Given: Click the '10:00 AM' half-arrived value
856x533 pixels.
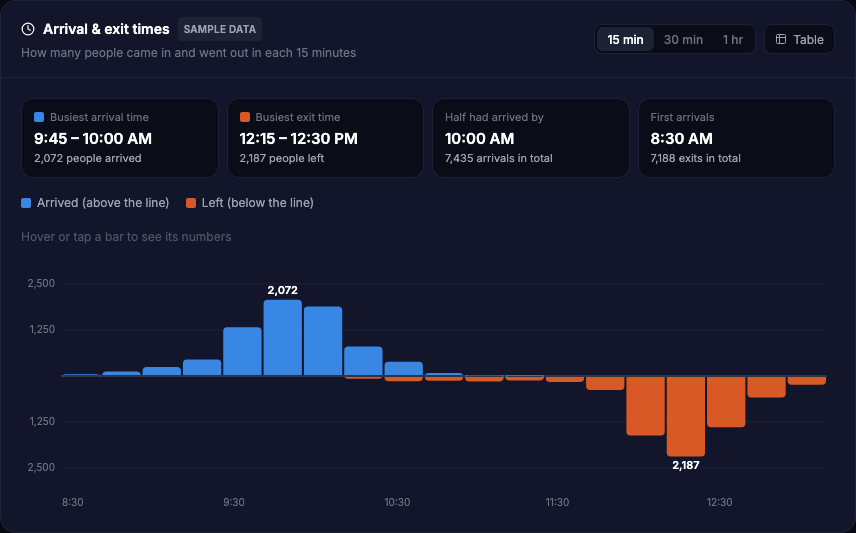Looking at the screenshot, I should [x=479, y=139].
